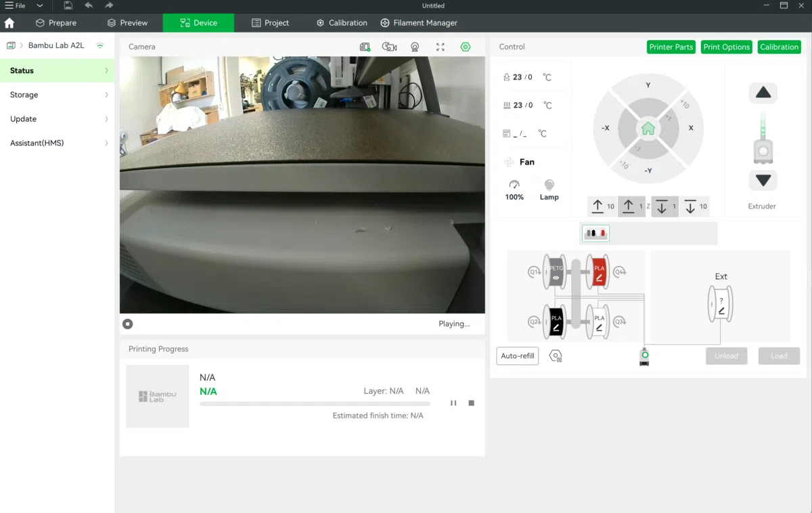Click the home axes icon

648,128
